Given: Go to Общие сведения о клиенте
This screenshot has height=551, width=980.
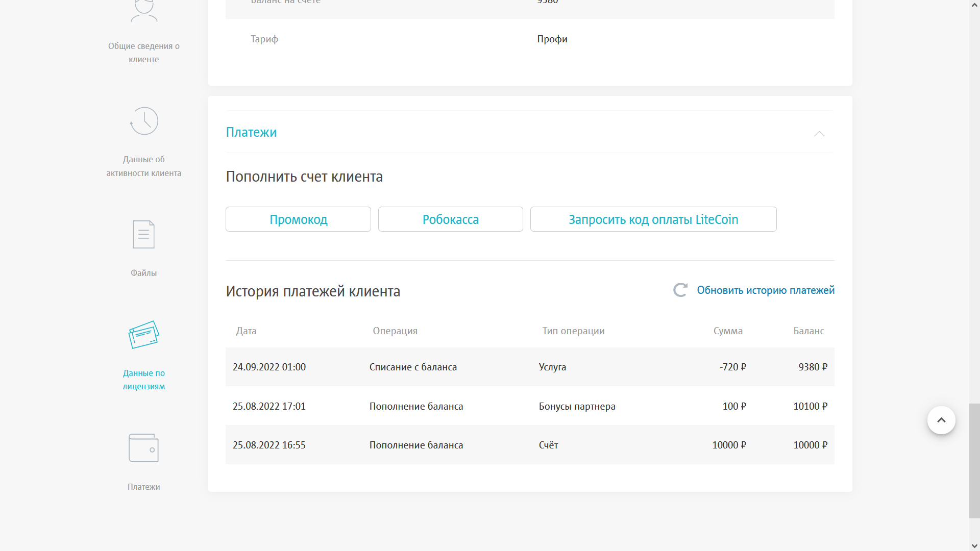Looking at the screenshot, I should coord(144,53).
